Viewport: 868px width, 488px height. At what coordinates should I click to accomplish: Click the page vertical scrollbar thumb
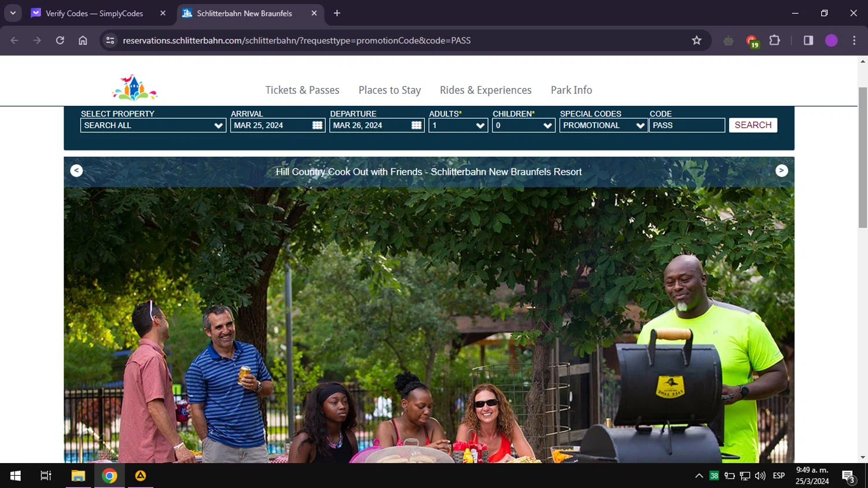click(x=863, y=157)
